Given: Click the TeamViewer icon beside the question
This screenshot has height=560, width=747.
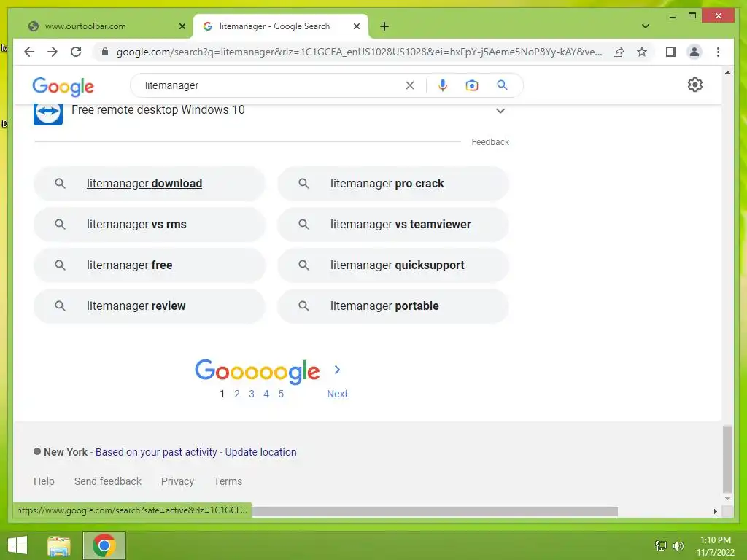Looking at the screenshot, I should point(47,113).
